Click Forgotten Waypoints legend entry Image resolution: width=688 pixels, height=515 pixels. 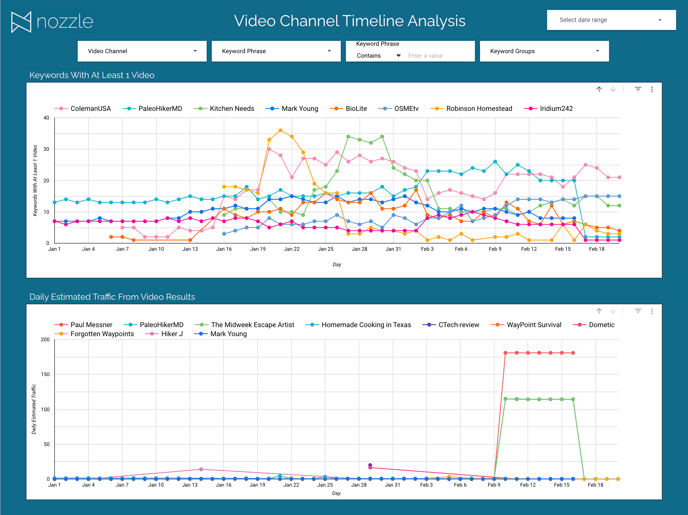pyautogui.click(x=94, y=334)
